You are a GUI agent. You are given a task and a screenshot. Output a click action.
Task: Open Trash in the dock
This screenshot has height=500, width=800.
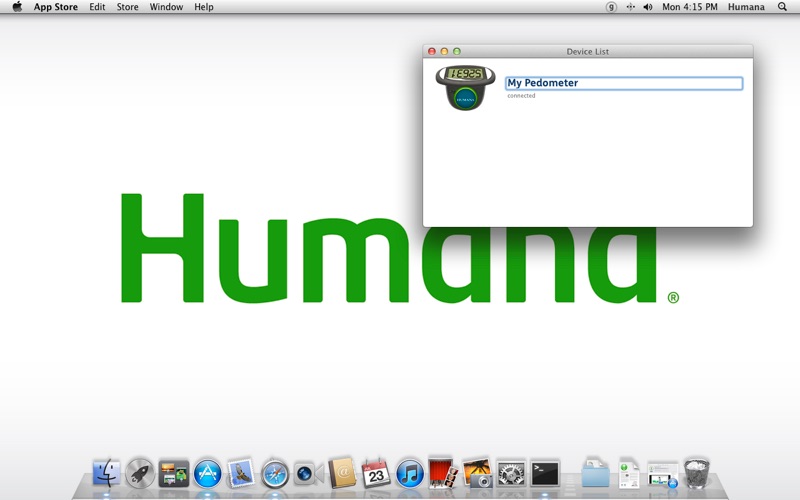click(696, 473)
